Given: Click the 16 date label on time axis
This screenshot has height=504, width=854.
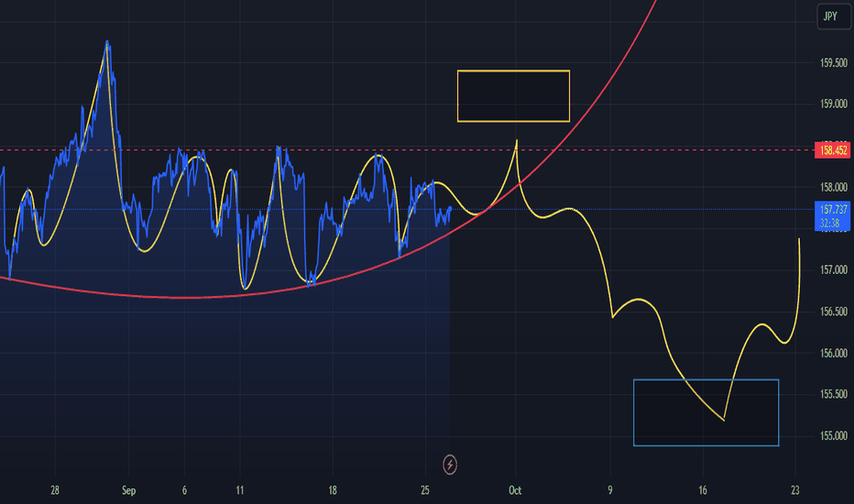Looking at the screenshot, I should coord(703,490).
